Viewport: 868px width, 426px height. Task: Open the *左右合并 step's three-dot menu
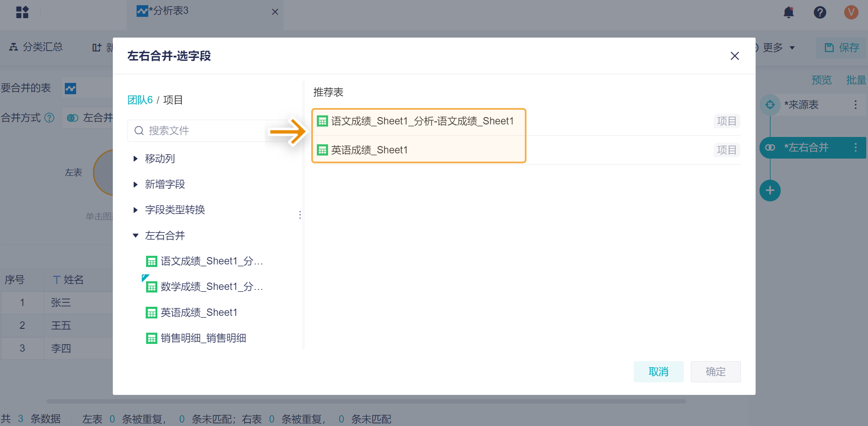click(x=855, y=147)
